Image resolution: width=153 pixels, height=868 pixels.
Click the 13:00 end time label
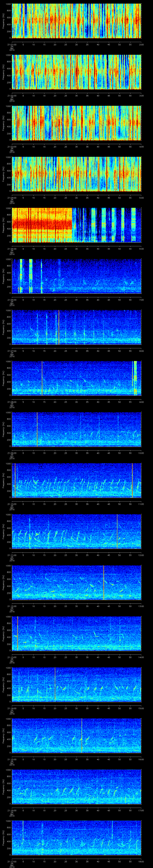(141, 606)
